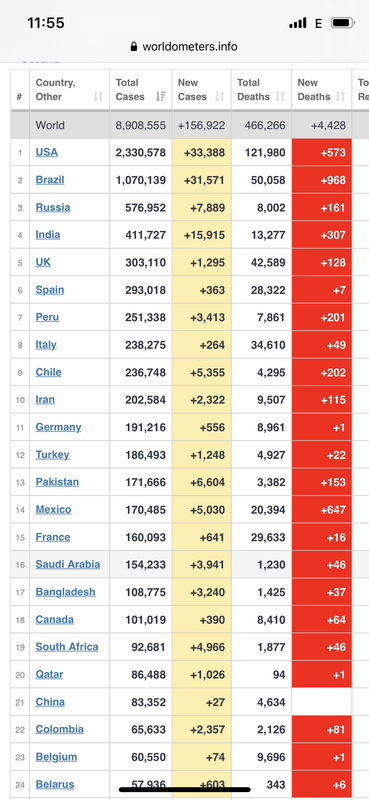The image size is (369, 800).
Task: Sort by Total Deaths arrows icon
Action: 280,96
